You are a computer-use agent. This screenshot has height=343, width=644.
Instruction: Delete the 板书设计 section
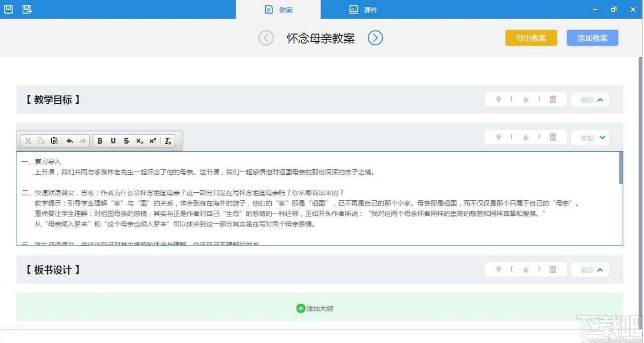click(x=553, y=270)
